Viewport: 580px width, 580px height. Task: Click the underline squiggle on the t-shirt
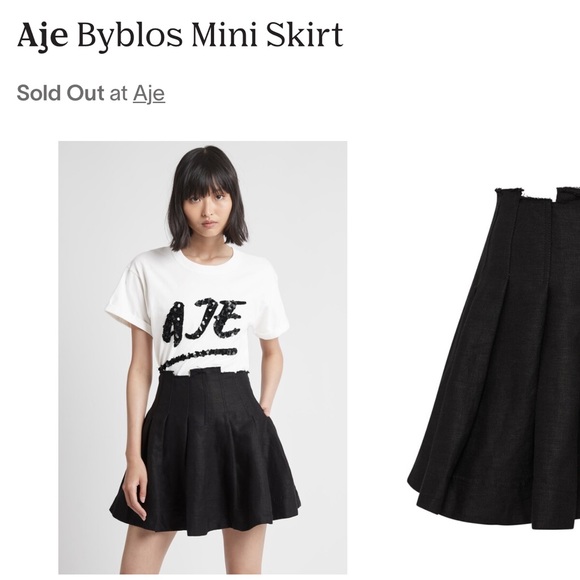tap(197, 357)
